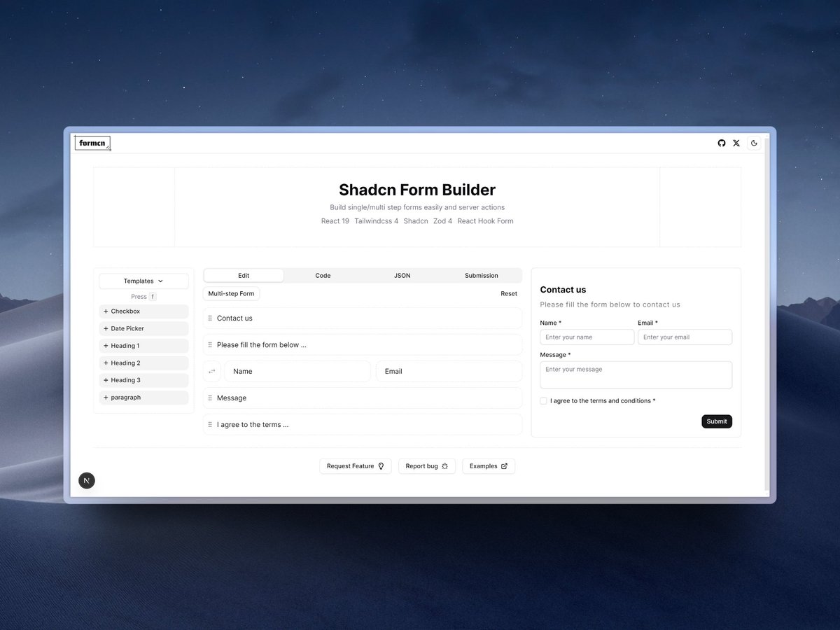
Task: Grab drag handle of 'Please fill the form' row
Action: click(210, 345)
